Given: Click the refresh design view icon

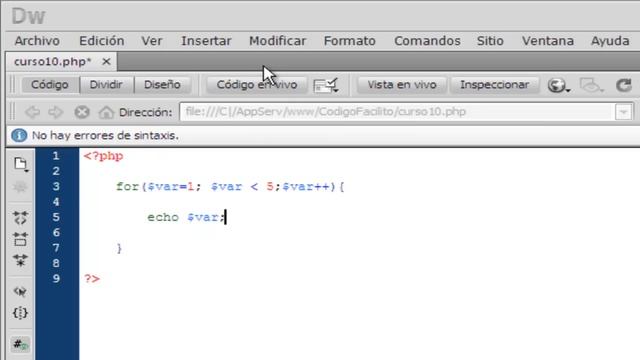Looking at the screenshot, I should (624, 85).
